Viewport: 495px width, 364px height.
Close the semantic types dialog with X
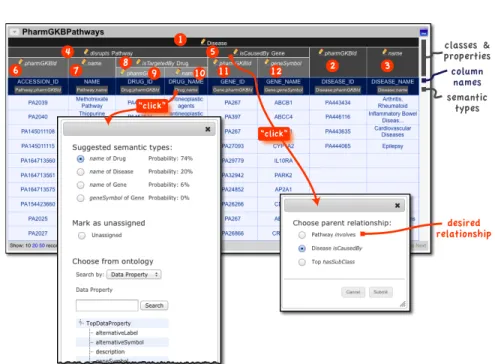pos(208,129)
